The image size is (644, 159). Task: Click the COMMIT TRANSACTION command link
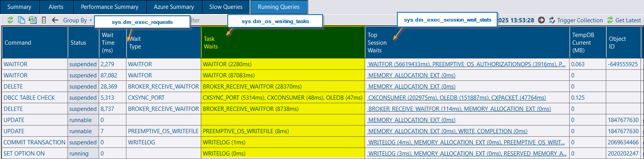(x=34, y=142)
